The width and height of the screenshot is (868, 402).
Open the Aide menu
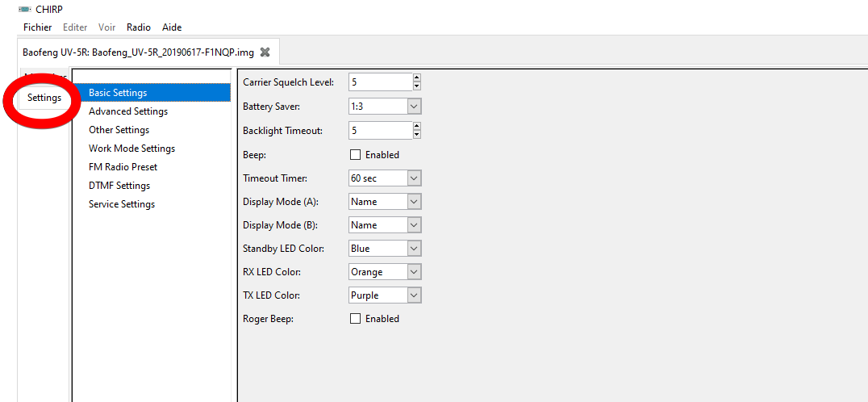172,27
